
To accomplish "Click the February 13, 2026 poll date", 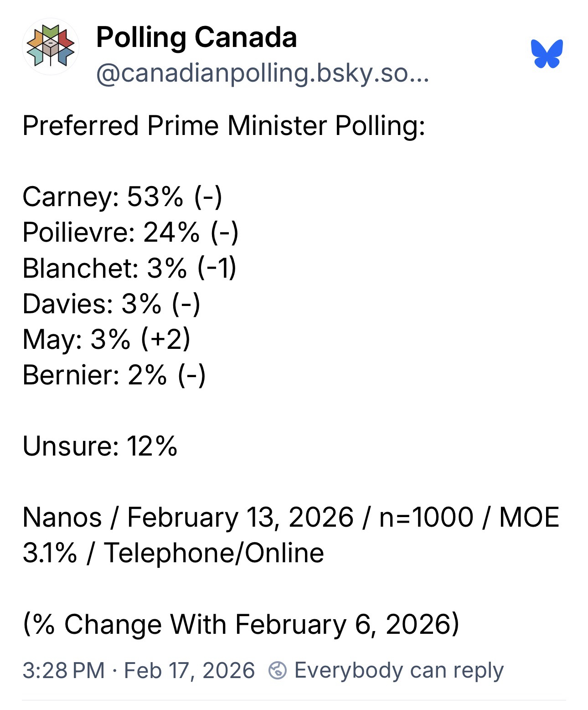I will click(240, 517).
